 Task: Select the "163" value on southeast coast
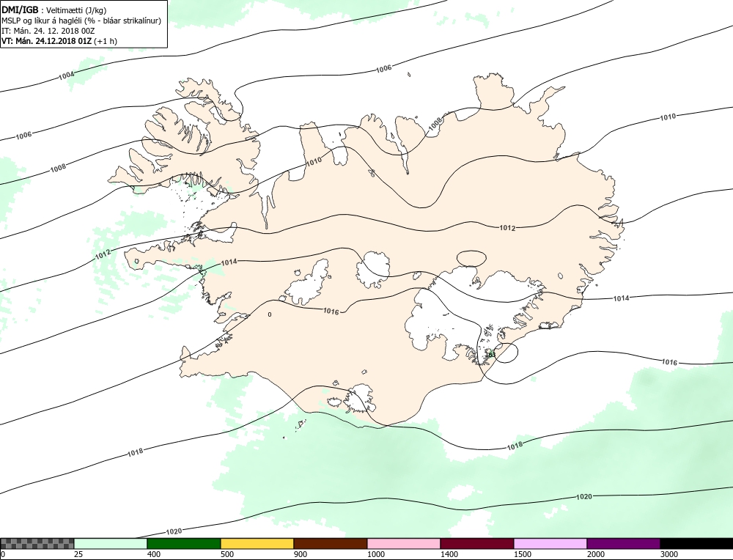click(x=490, y=355)
